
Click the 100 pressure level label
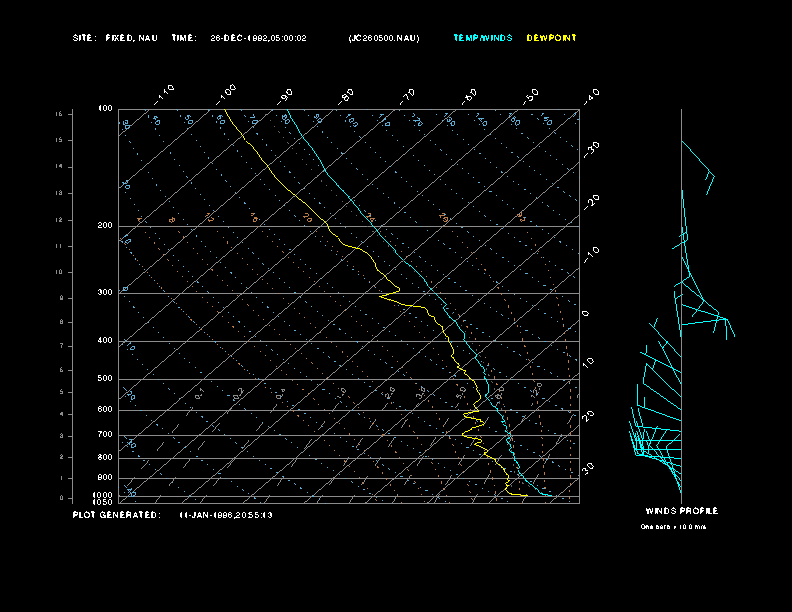[105, 108]
